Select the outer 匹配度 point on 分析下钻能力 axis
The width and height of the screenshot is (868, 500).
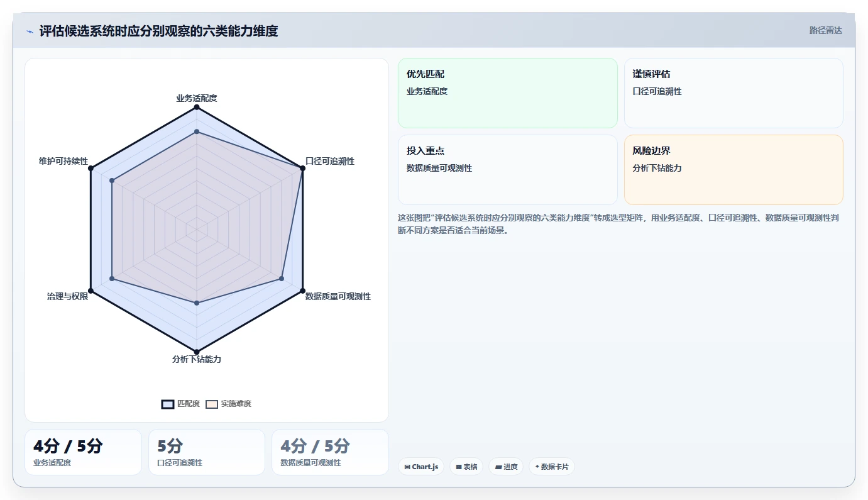pyautogui.click(x=197, y=352)
